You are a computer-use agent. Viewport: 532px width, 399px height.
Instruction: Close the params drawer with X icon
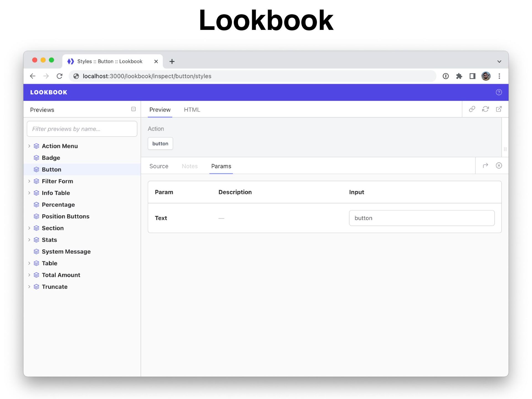pyautogui.click(x=498, y=166)
